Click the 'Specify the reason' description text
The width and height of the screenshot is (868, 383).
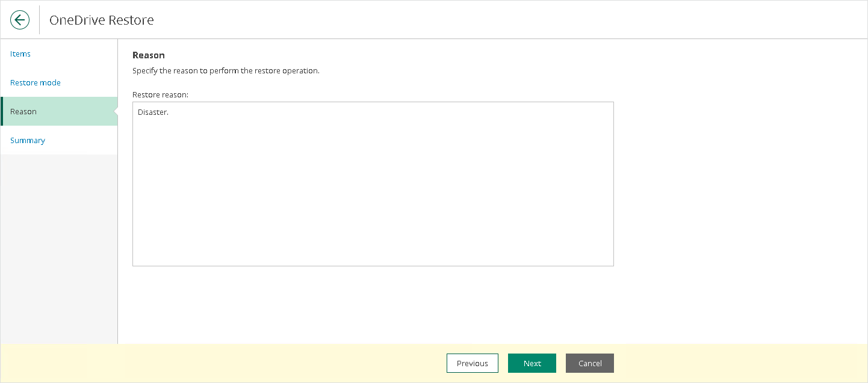pyautogui.click(x=226, y=71)
